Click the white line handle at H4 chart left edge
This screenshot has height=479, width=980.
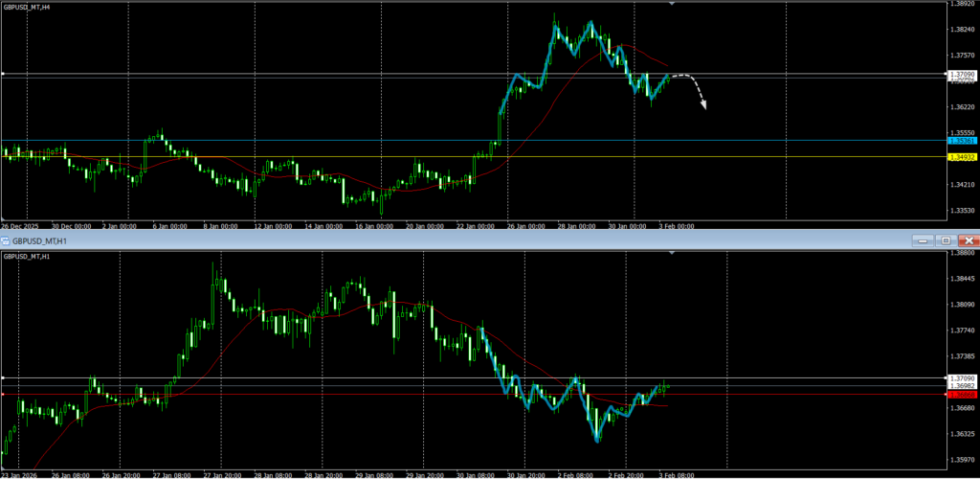pos(3,74)
